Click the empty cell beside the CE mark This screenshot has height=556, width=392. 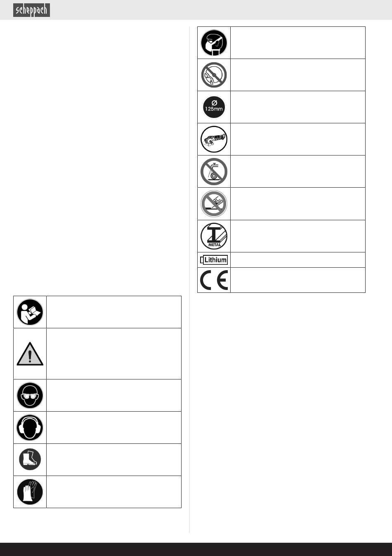tap(298, 280)
